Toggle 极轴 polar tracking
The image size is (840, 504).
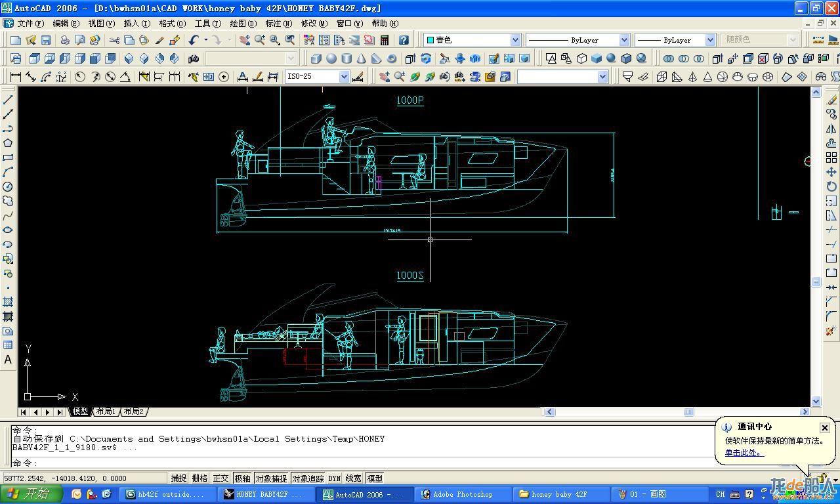click(x=242, y=478)
